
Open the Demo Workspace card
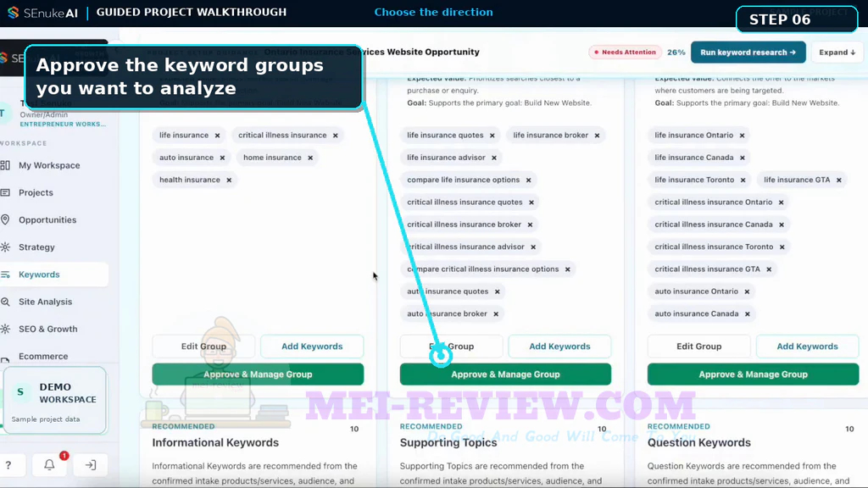[55, 401]
